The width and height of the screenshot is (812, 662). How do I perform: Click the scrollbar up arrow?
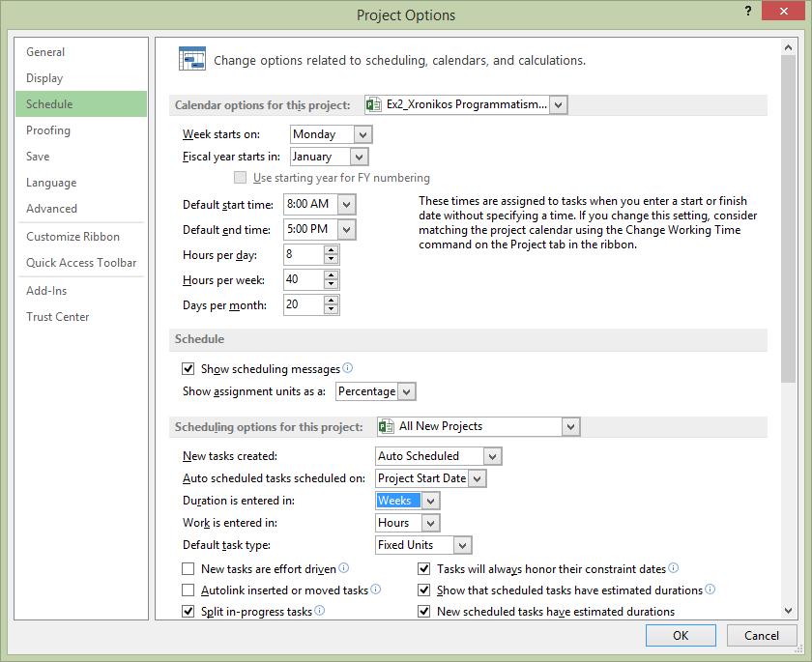coord(788,47)
